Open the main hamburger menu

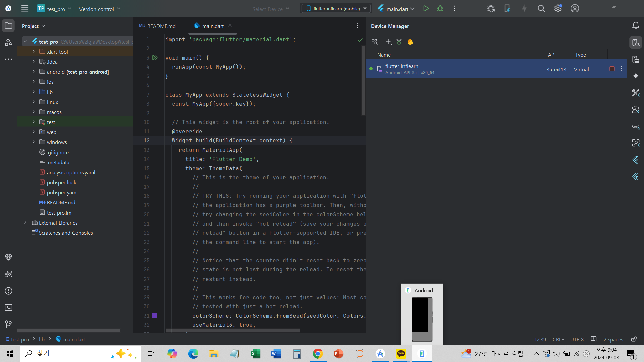tap(24, 9)
